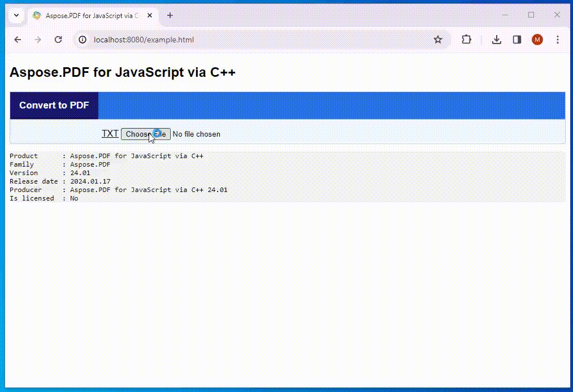Click the page reload icon
This screenshot has width=573, height=392.
point(58,40)
